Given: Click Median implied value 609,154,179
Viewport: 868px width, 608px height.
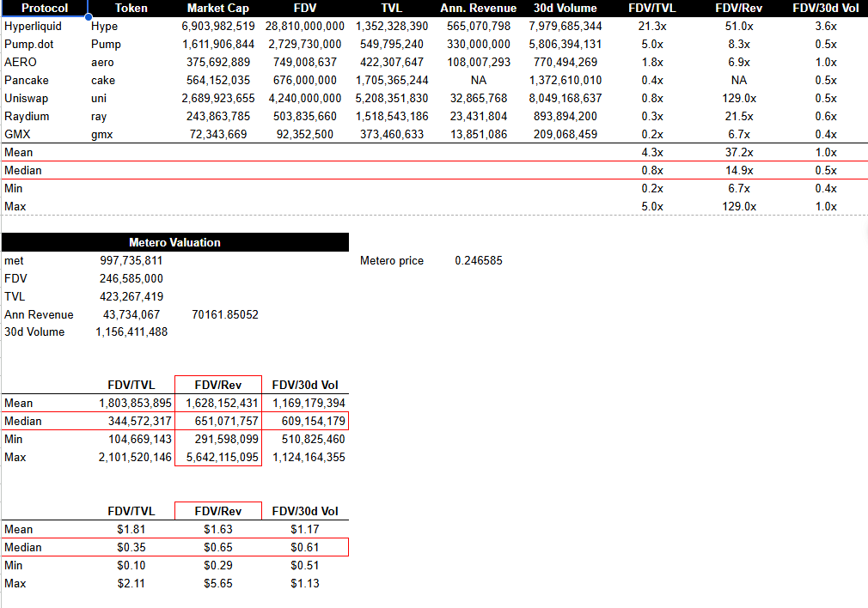Looking at the screenshot, I should [313, 422].
